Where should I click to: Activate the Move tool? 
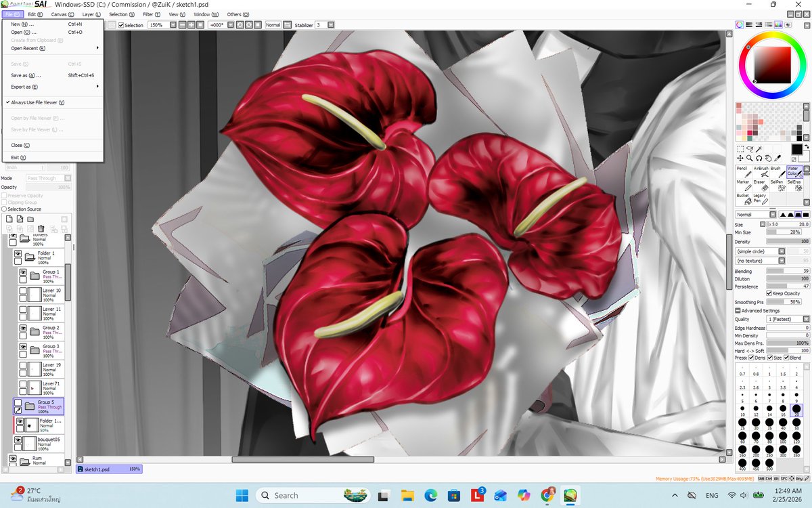740,158
